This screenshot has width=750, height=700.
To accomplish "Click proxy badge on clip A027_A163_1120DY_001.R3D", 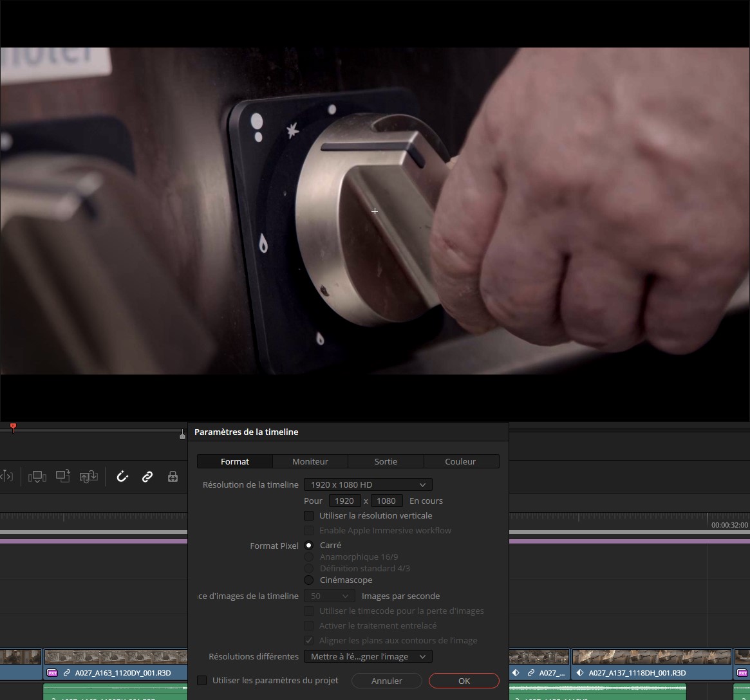I will tap(53, 673).
